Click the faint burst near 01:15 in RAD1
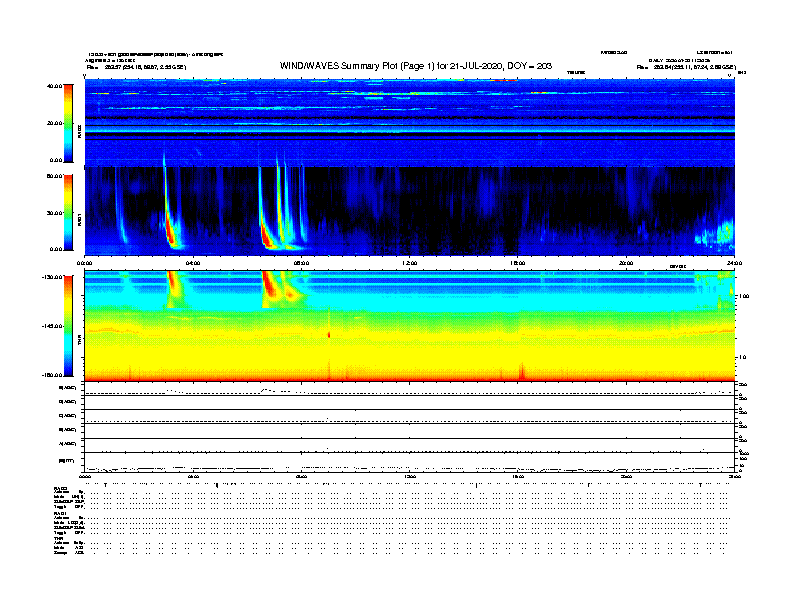 [x=121, y=207]
